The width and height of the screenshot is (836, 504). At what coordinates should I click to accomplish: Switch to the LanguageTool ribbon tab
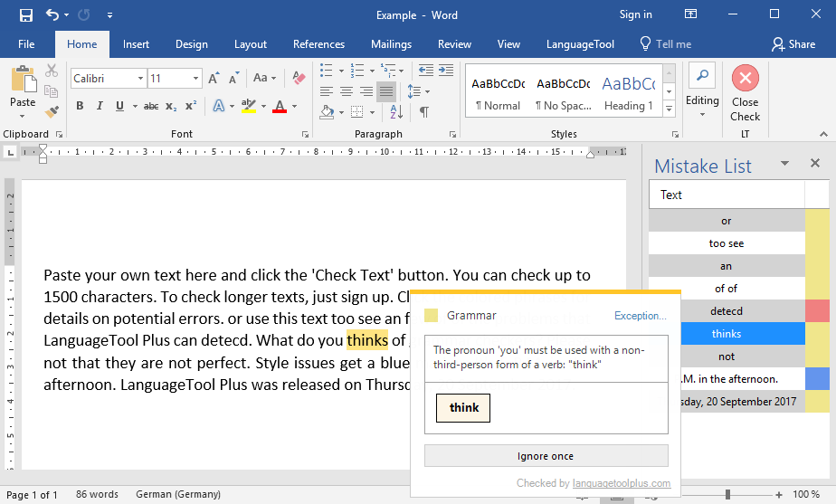580,44
